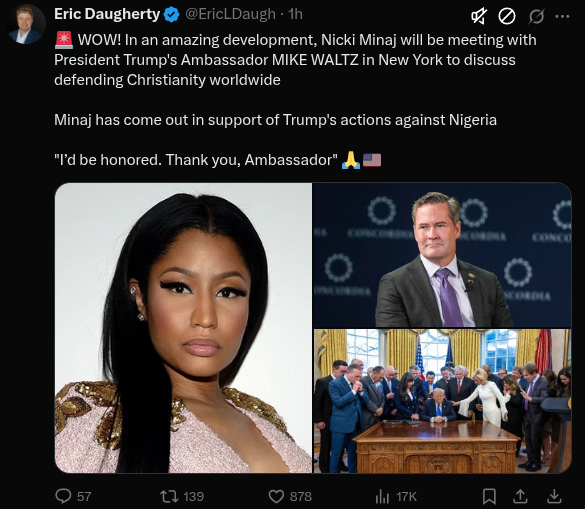This screenshot has width=585, height=509.
Task: Click the download arrow icon
Action: pyautogui.click(x=554, y=496)
